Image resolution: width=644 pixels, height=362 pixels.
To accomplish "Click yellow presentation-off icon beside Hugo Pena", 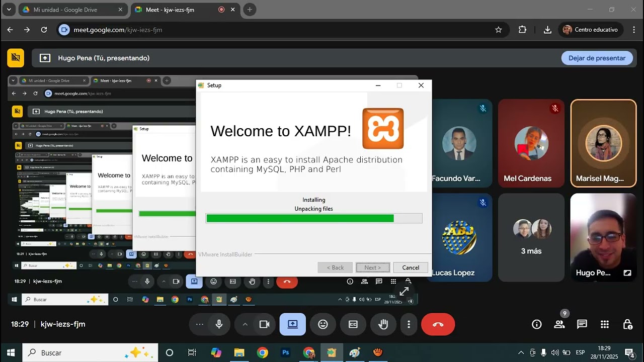I will [16, 58].
